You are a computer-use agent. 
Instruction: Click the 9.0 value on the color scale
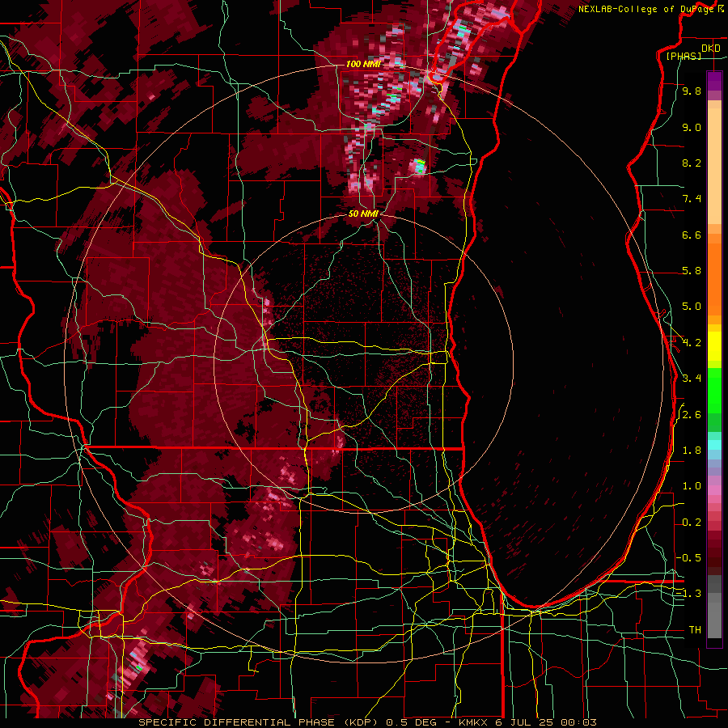tap(692, 127)
